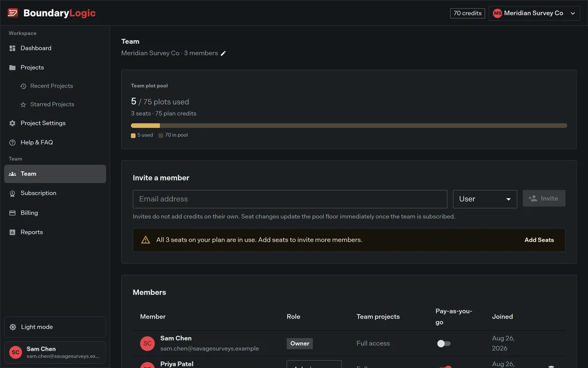Screen dimensions: 588x368
Task: Click the SC avatar in sidebar footer
Action: click(16, 352)
